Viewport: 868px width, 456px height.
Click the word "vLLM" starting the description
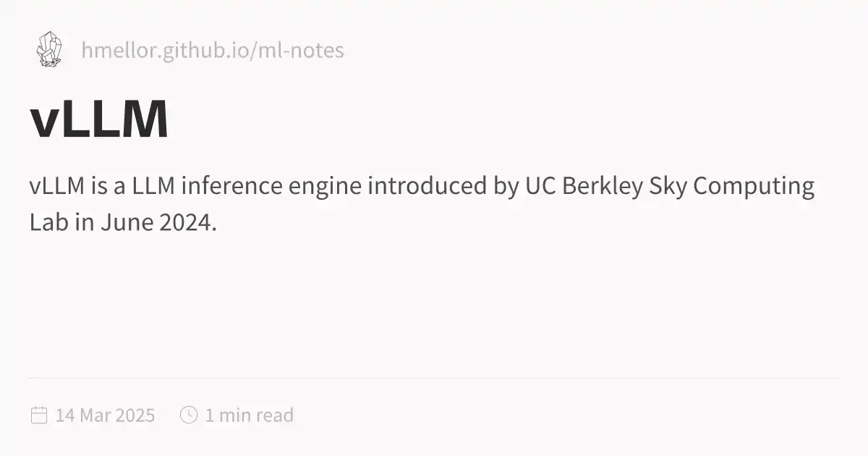tap(58, 186)
